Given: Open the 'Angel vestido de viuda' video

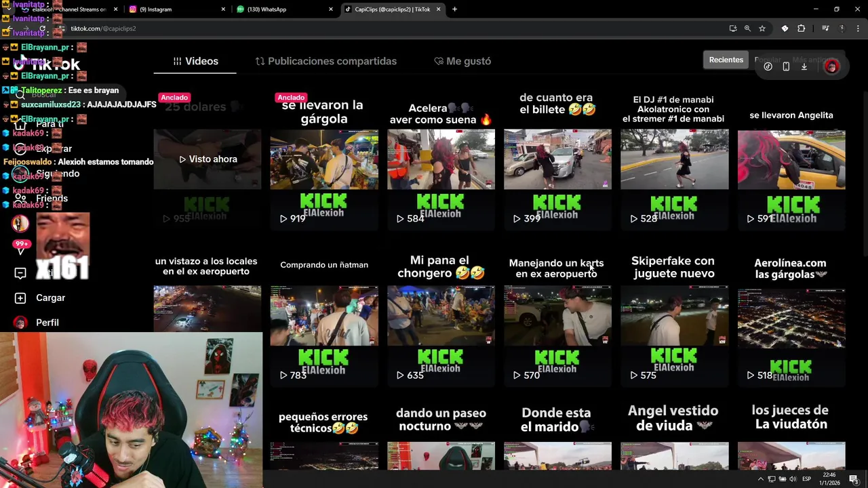Looking at the screenshot, I should click(675, 436).
